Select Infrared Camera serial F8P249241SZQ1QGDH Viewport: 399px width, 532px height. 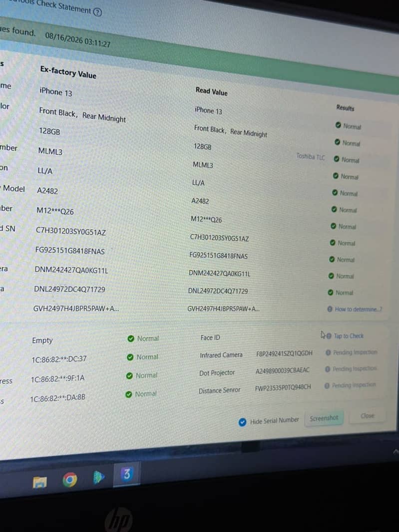284,353
